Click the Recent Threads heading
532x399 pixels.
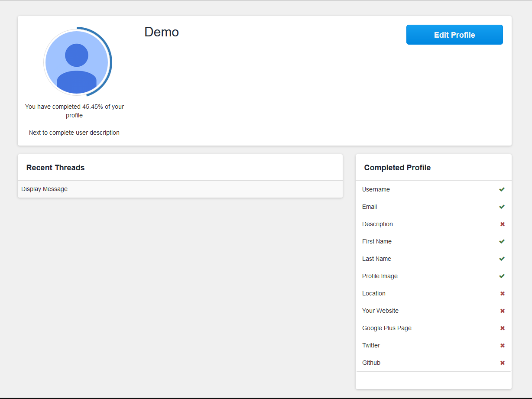pyautogui.click(x=55, y=168)
